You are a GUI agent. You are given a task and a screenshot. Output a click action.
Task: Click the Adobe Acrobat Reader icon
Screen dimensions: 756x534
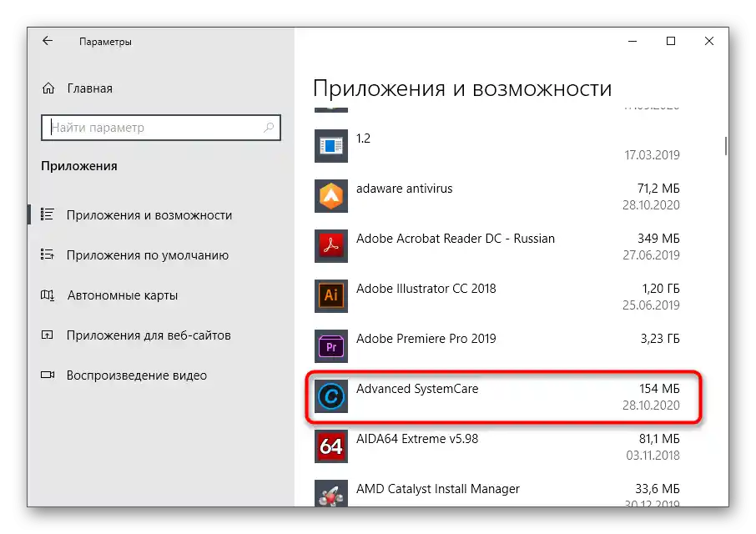click(331, 246)
